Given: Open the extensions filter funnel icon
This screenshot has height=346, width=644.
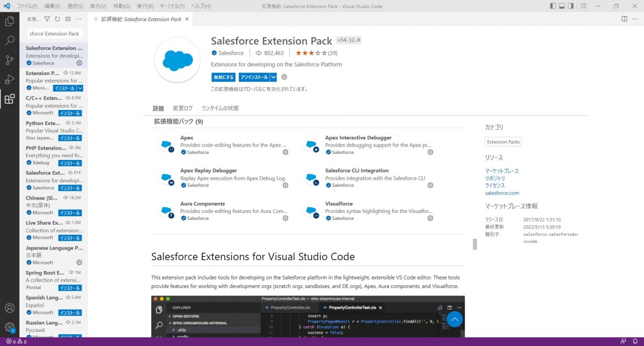Looking at the screenshot, I should click(x=48, y=18).
